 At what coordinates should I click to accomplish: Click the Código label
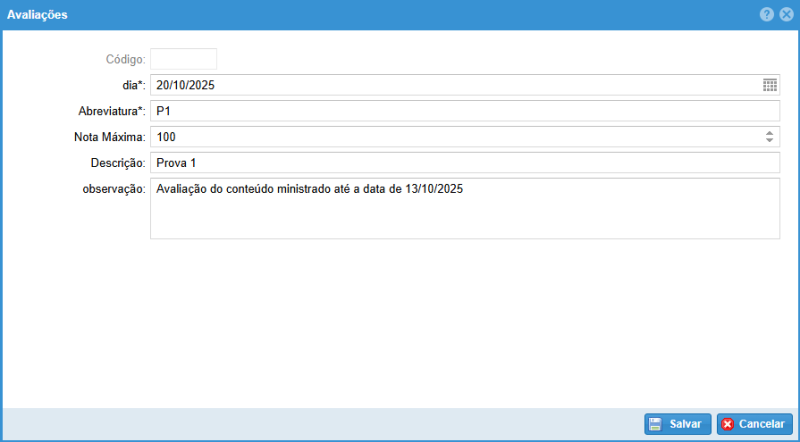[x=126, y=60]
